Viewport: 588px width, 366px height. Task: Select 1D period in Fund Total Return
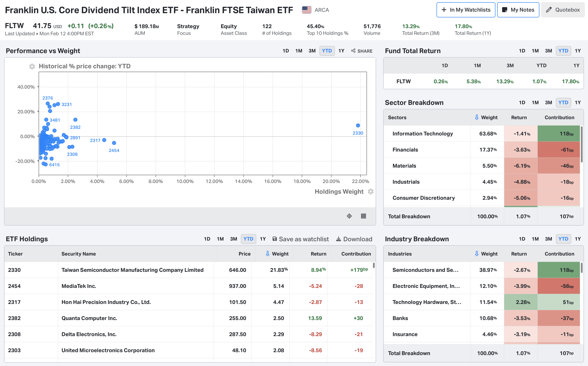tap(522, 51)
